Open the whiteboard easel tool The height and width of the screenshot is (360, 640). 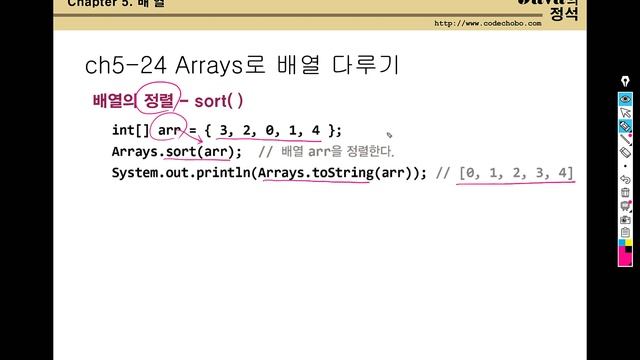coord(625,206)
